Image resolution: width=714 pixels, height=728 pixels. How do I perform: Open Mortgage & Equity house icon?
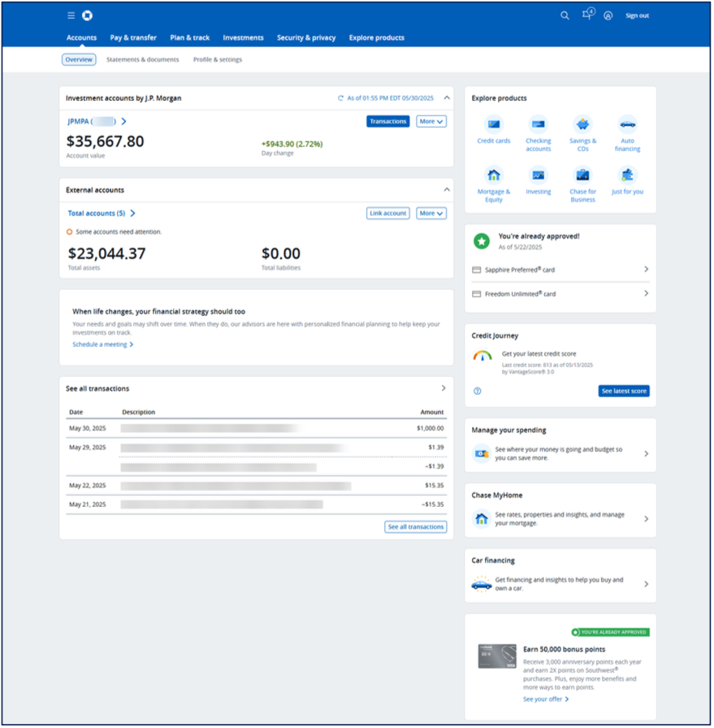click(495, 175)
